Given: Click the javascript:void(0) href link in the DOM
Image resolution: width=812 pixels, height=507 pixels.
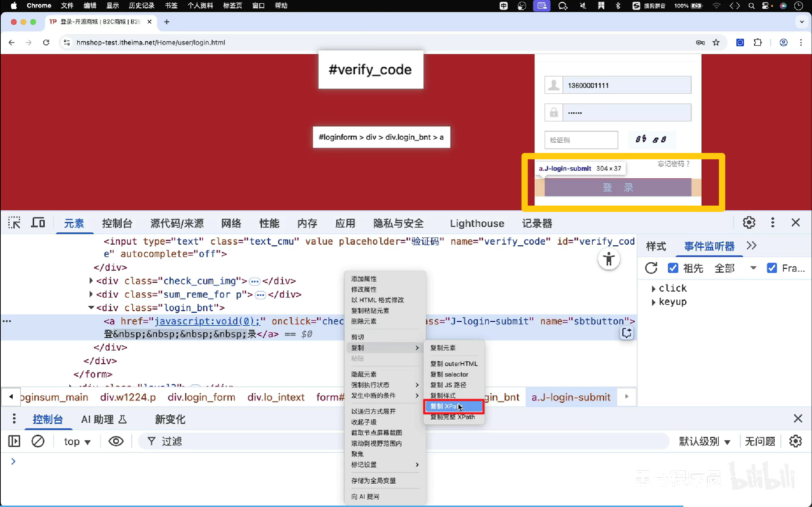Looking at the screenshot, I should (207, 321).
